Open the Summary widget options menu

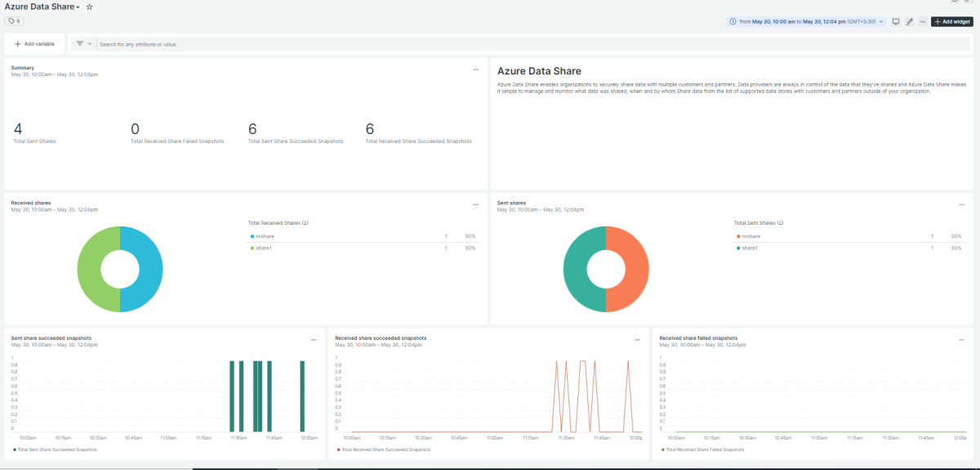pyautogui.click(x=475, y=69)
